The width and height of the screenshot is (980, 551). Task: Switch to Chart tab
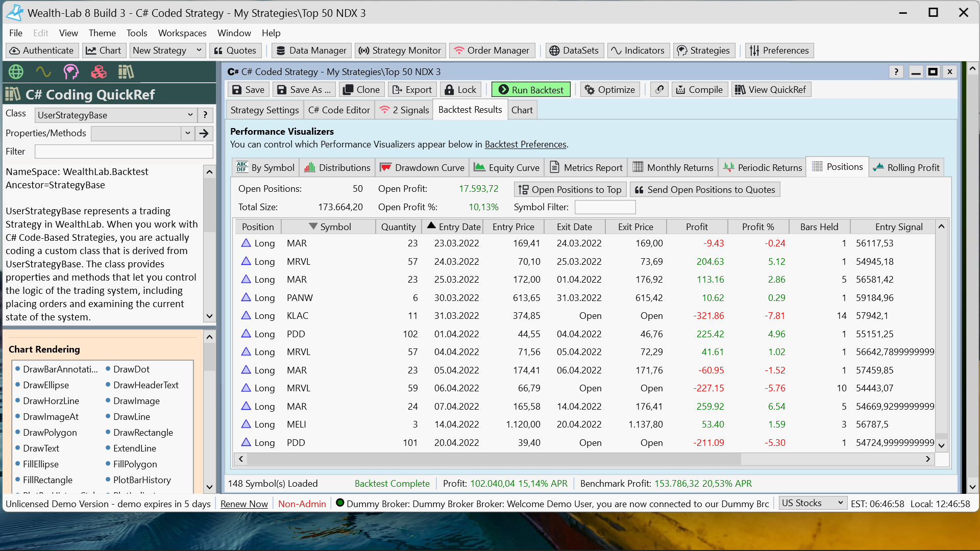522,110
